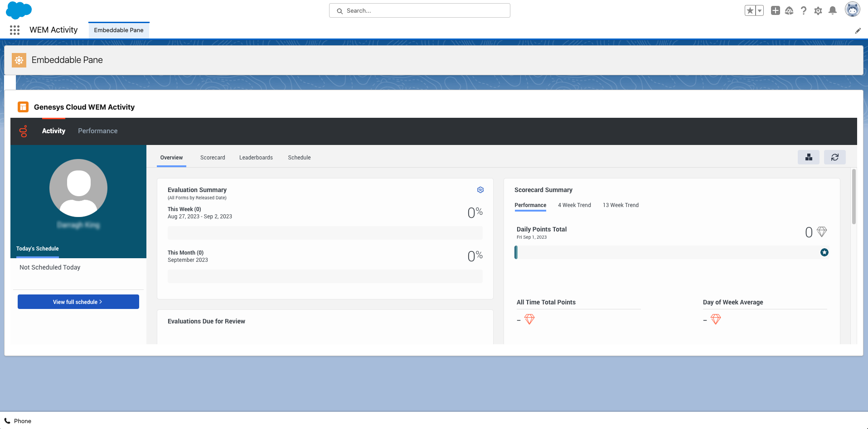The image size is (868, 429).
Task: Open the Phone utility bar item
Action: point(18,421)
